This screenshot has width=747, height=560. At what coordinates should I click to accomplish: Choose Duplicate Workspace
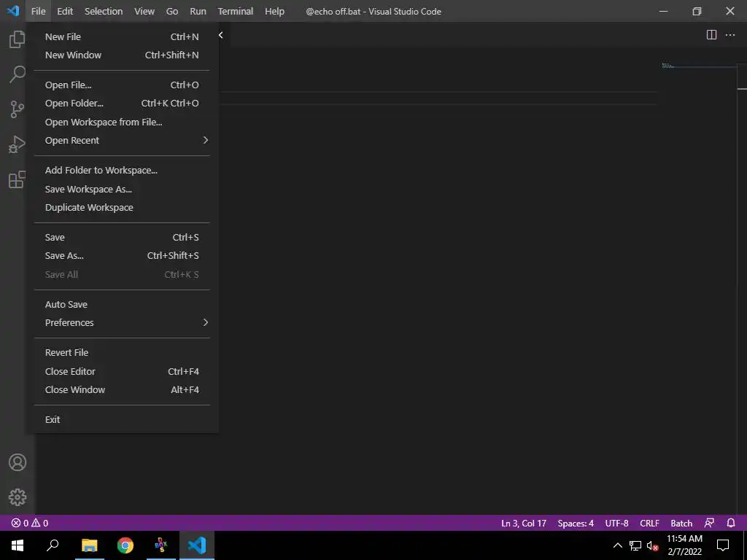click(x=122, y=208)
